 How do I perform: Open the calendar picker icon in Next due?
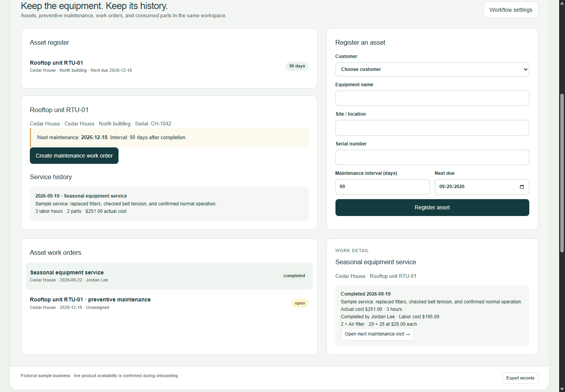point(521,187)
